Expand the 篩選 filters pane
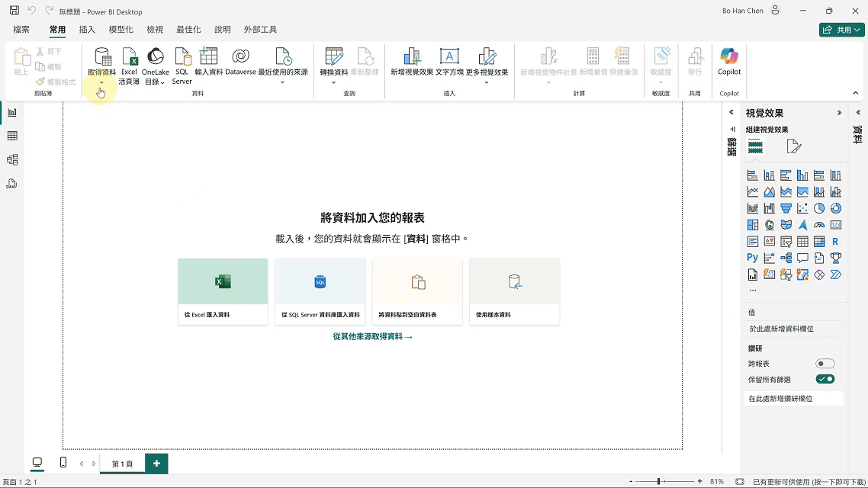Viewport: 868px width, 488px height. [731, 112]
